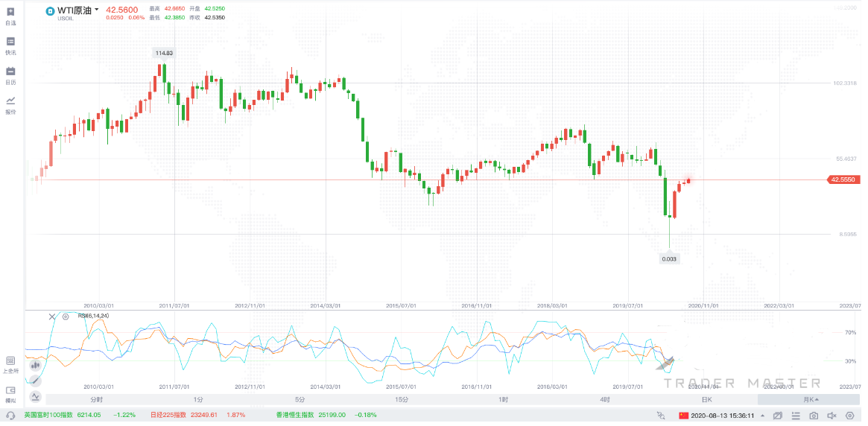This screenshot has height=426, width=868.
Task: Click the 70% RSI level label
Action: [850, 332]
